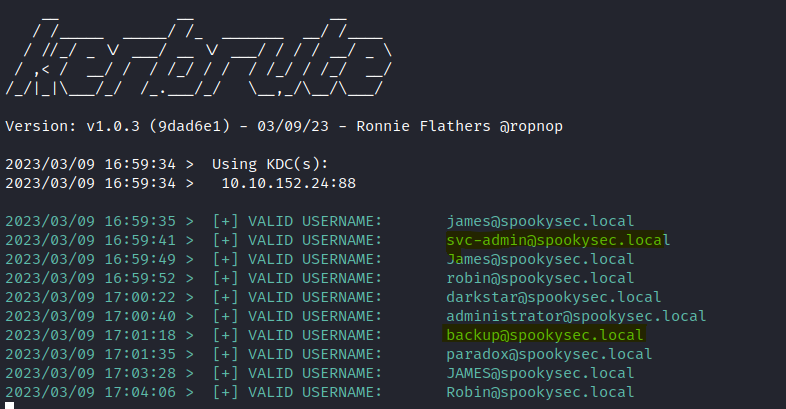
Task: Click [+] marker on paradox row
Action: [226, 354]
